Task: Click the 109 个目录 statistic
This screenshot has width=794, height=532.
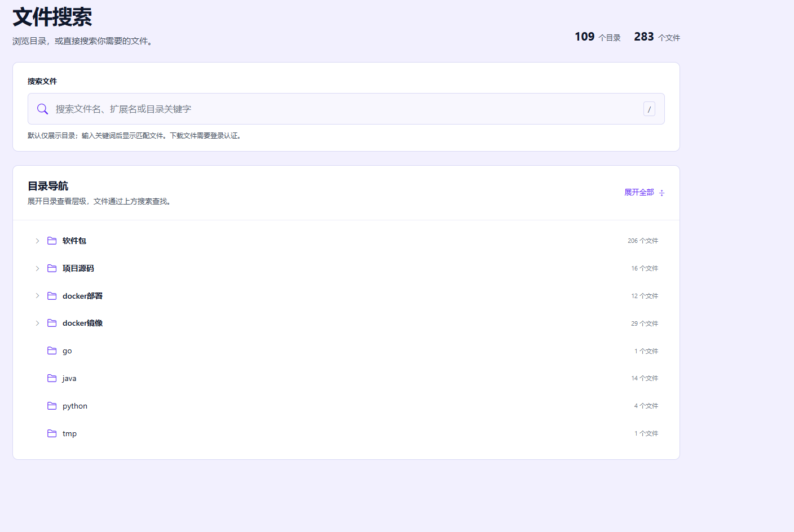Action: [598, 37]
